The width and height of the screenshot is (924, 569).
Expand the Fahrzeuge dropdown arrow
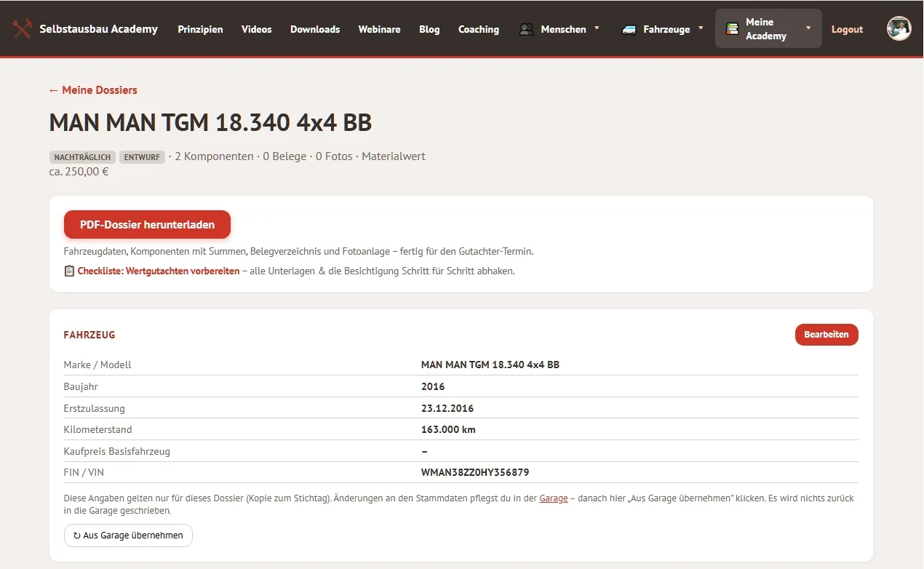[x=701, y=28]
